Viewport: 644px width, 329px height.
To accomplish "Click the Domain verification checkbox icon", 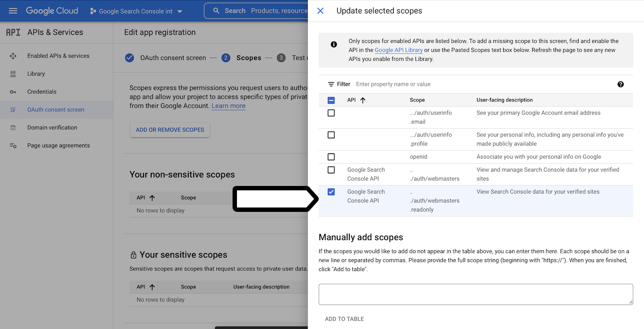I will coord(13,127).
